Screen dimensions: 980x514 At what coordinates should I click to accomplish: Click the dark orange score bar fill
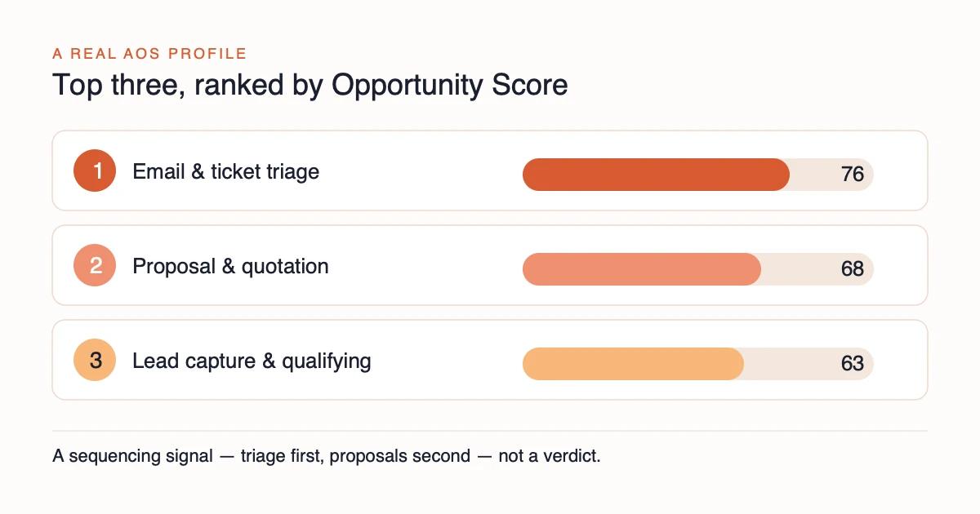(x=656, y=175)
